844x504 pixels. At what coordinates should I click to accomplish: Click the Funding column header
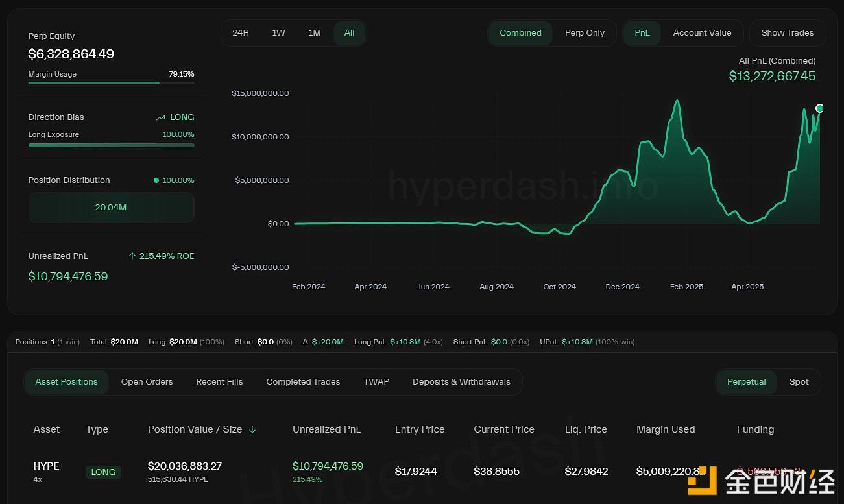(755, 429)
